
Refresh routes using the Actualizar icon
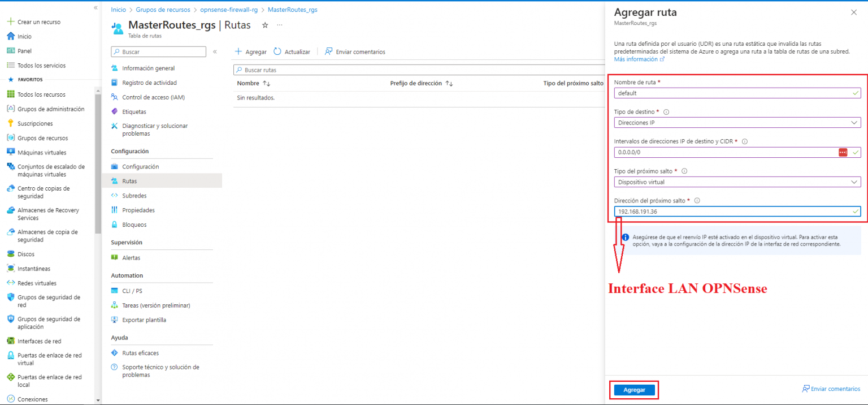[277, 51]
